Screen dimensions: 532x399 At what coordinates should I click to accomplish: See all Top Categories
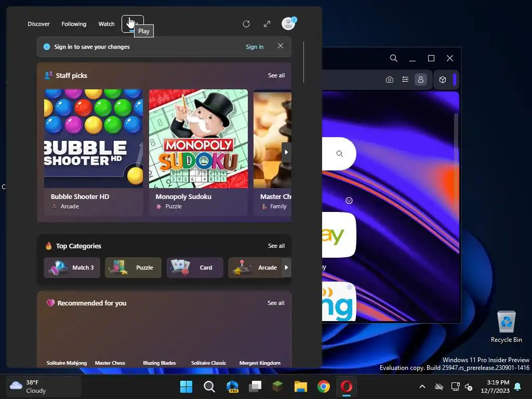(276, 246)
